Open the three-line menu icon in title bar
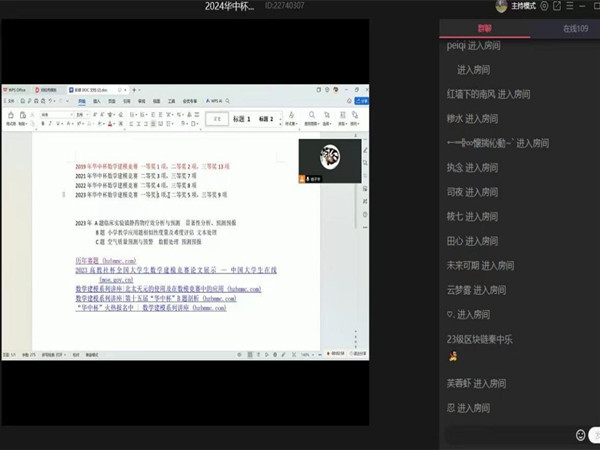Screen dimensions: 600x450 [570, 6]
